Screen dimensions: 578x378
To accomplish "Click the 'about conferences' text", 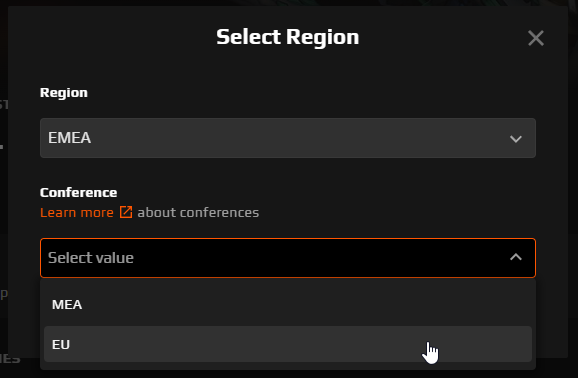I will coord(198,212).
